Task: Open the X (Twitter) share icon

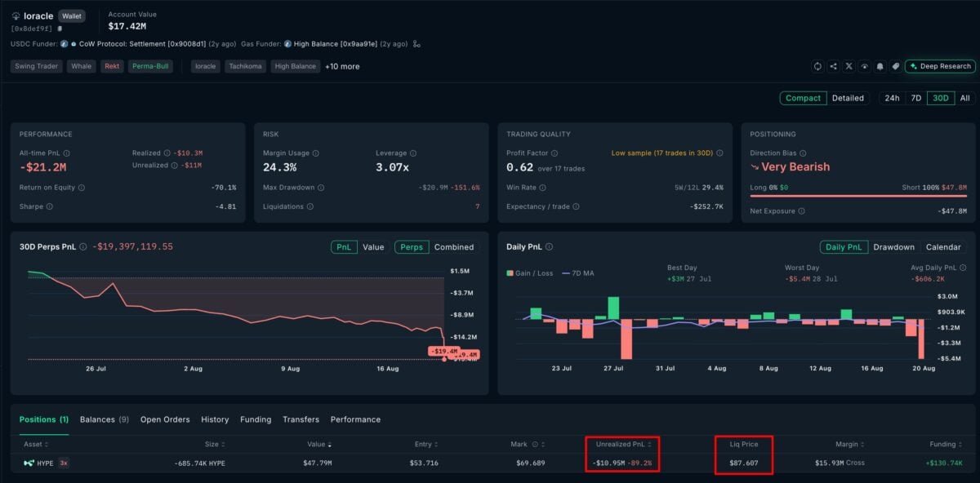Action: [x=849, y=66]
